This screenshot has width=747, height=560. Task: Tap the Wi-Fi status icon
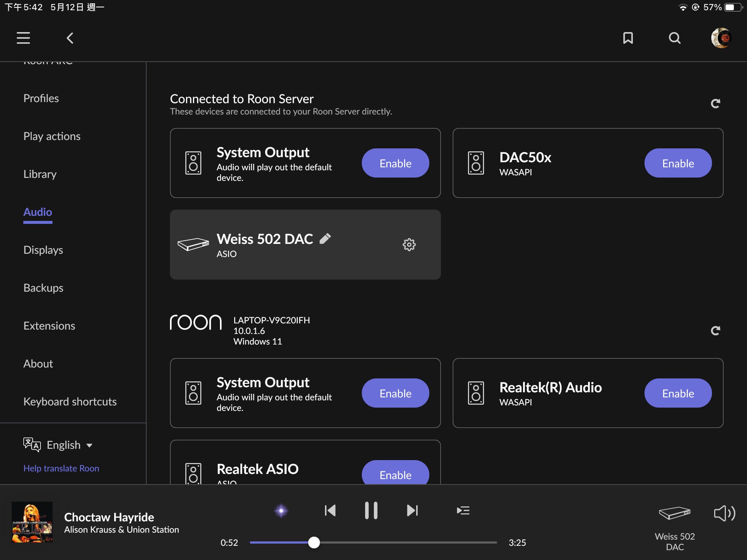682,8
